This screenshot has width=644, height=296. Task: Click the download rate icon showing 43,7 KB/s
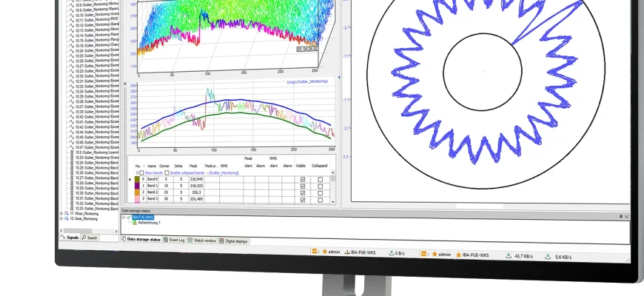[x=508, y=256]
